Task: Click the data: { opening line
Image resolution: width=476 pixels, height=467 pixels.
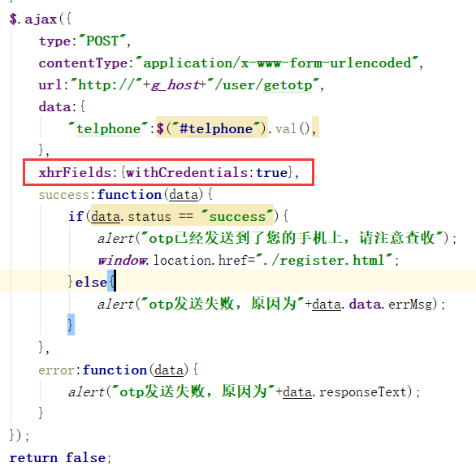Action: [x=62, y=107]
